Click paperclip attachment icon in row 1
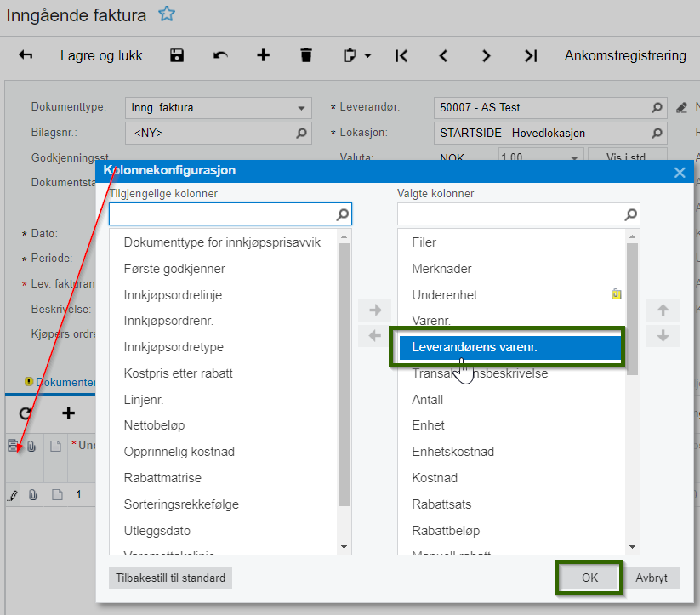This screenshot has width=700, height=615. tap(33, 495)
